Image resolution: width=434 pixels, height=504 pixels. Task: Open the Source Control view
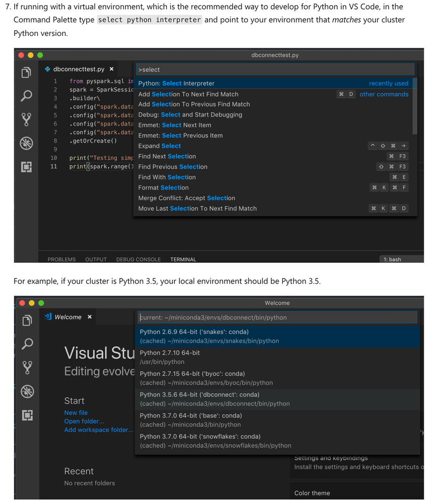pos(26,119)
